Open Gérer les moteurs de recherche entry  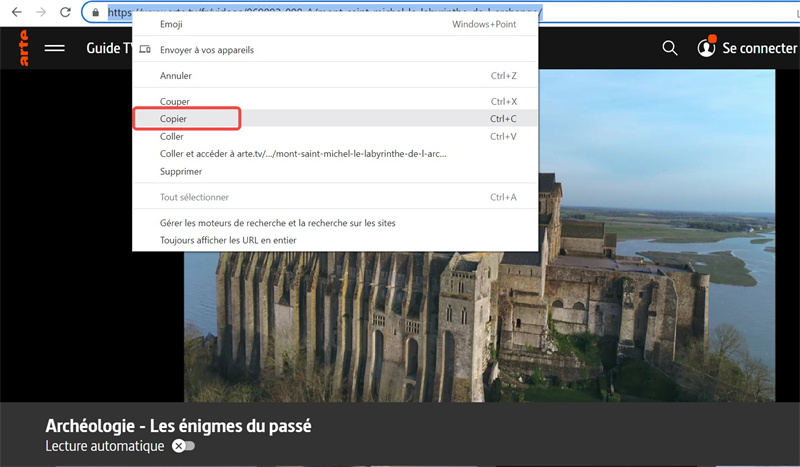pyautogui.click(x=335, y=223)
